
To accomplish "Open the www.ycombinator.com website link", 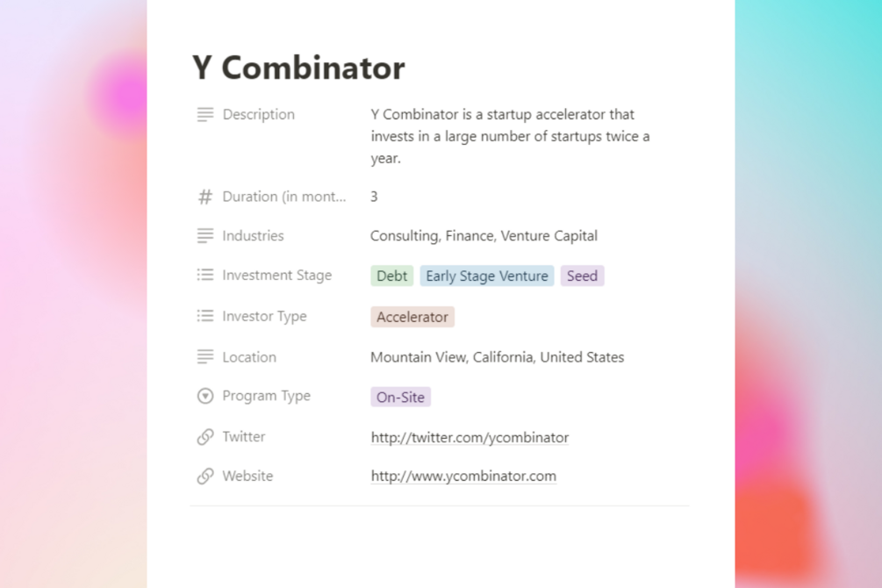I will 463,477.
